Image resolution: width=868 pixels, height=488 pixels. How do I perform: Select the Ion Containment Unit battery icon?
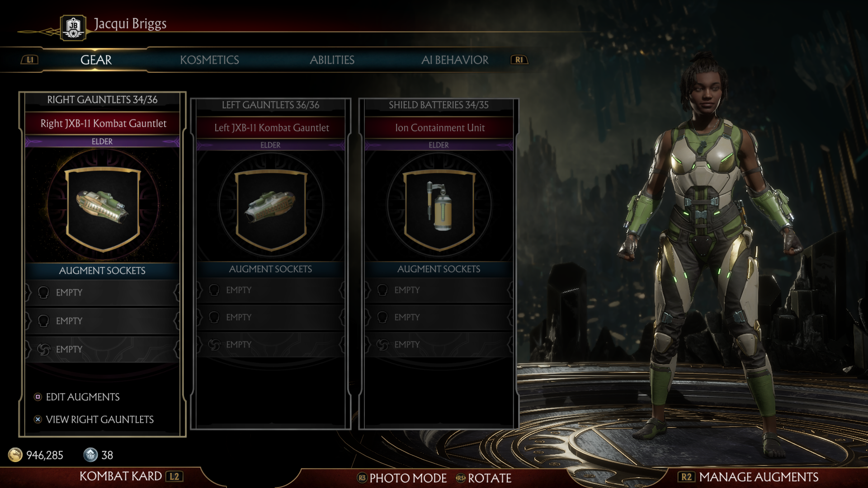click(x=439, y=206)
